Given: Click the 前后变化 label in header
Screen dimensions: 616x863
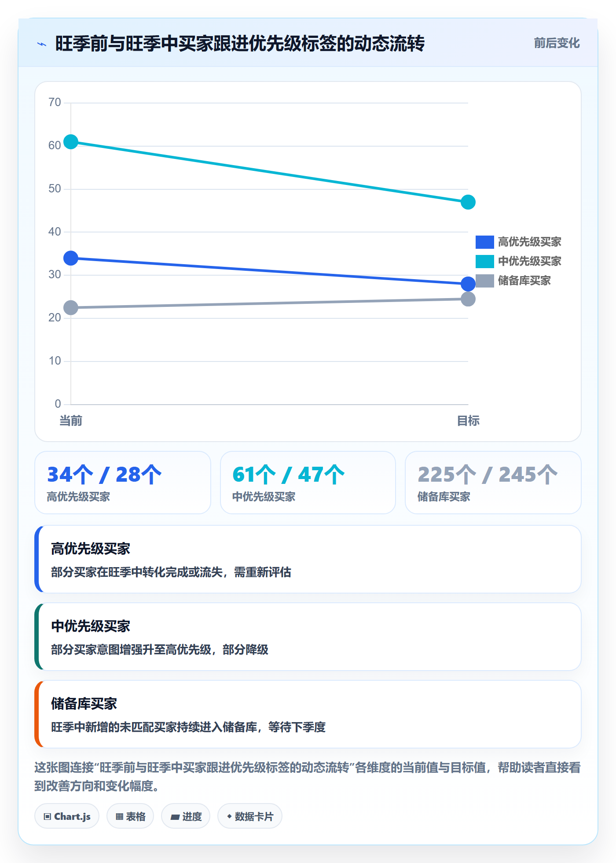Looking at the screenshot, I should click(557, 43).
